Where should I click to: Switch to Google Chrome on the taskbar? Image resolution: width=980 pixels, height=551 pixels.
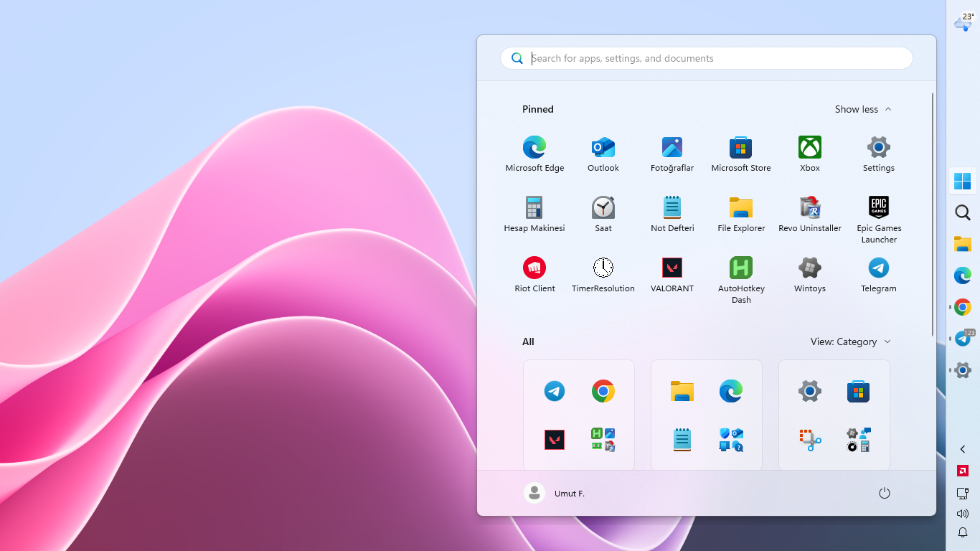click(x=963, y=307)
